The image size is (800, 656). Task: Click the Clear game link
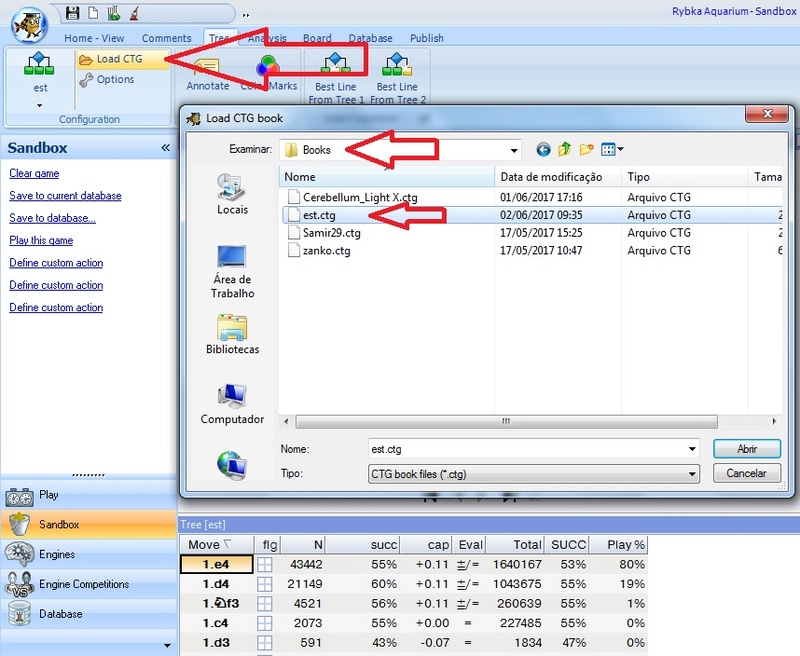[34, 173]
